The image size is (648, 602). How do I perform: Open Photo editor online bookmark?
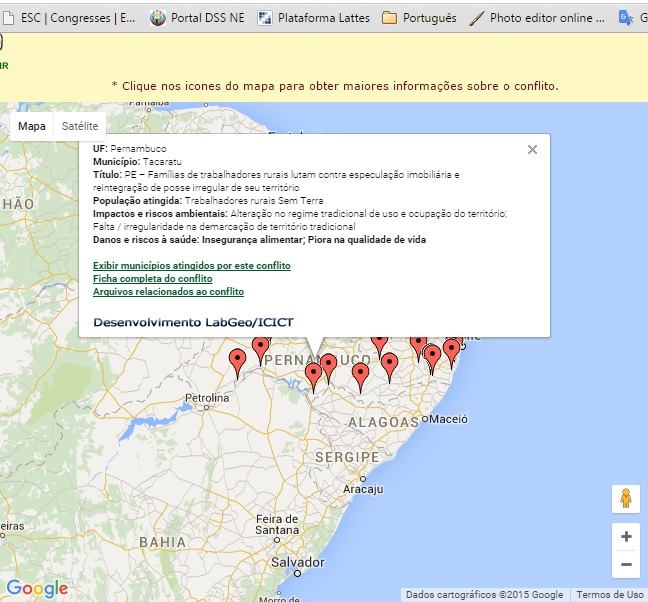pyautogui.click(x=538, y=18)
